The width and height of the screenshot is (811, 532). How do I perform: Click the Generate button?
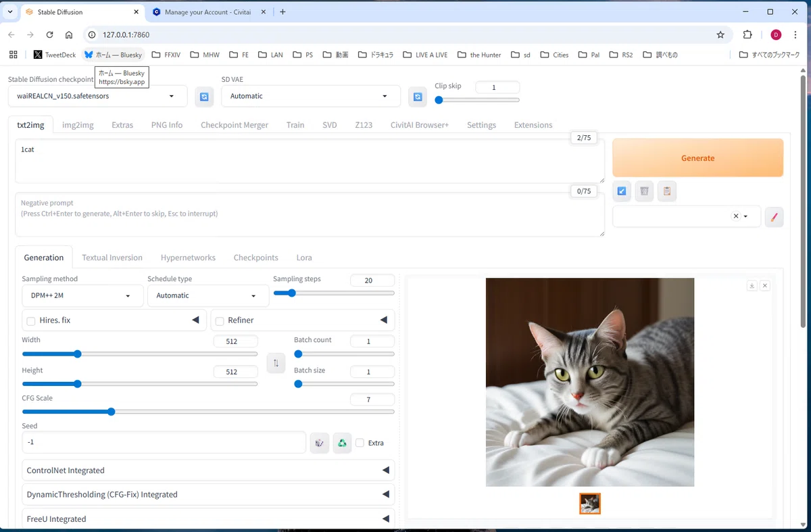click(x=698, y=158)
